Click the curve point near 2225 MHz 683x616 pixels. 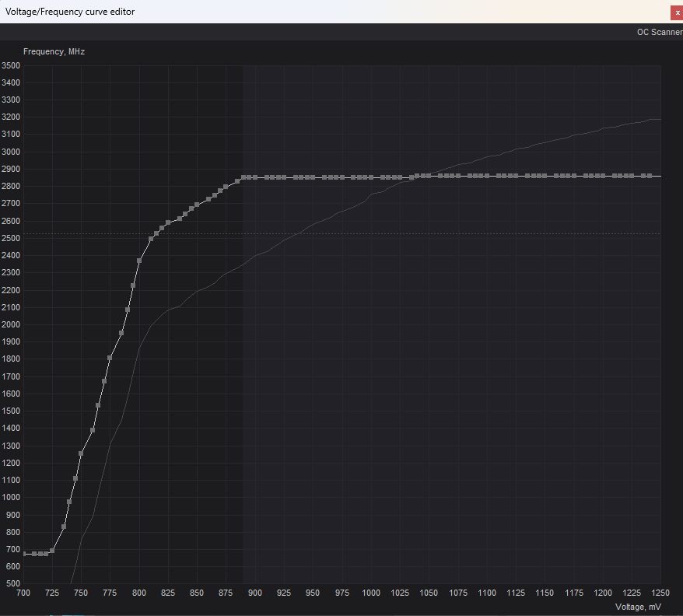[x=133, y=285]
